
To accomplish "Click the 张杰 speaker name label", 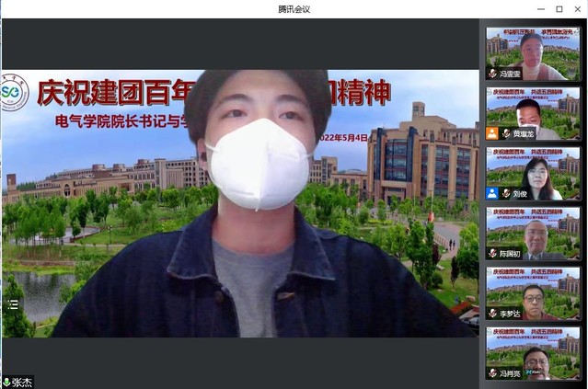I will click(x=22, y=382).
